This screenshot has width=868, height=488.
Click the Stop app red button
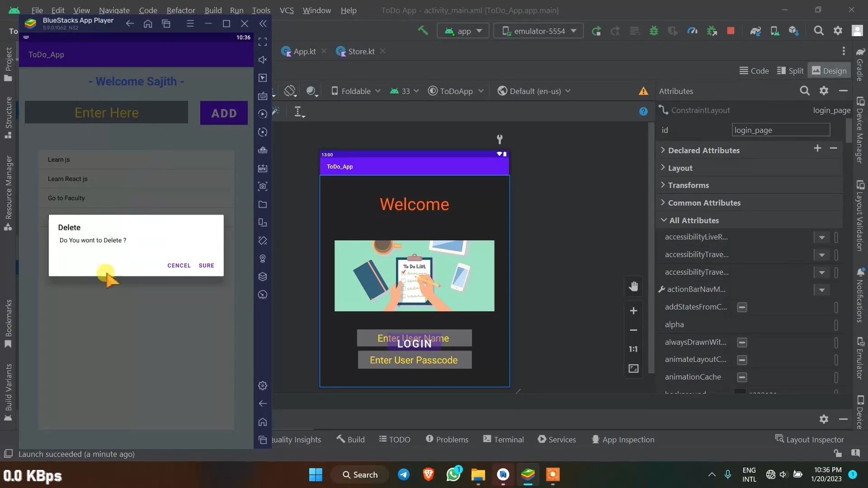pos(731,31)
